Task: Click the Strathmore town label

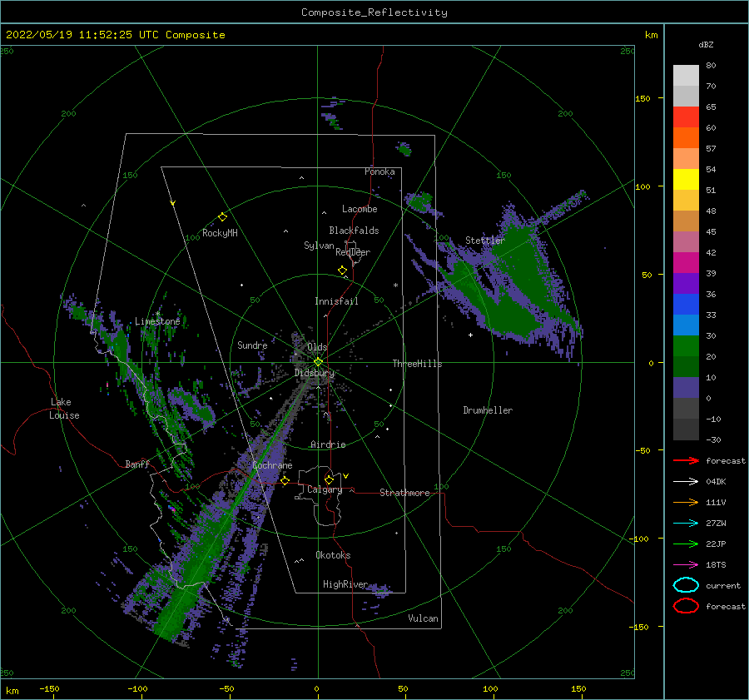Action: click(x=404, y=493)
